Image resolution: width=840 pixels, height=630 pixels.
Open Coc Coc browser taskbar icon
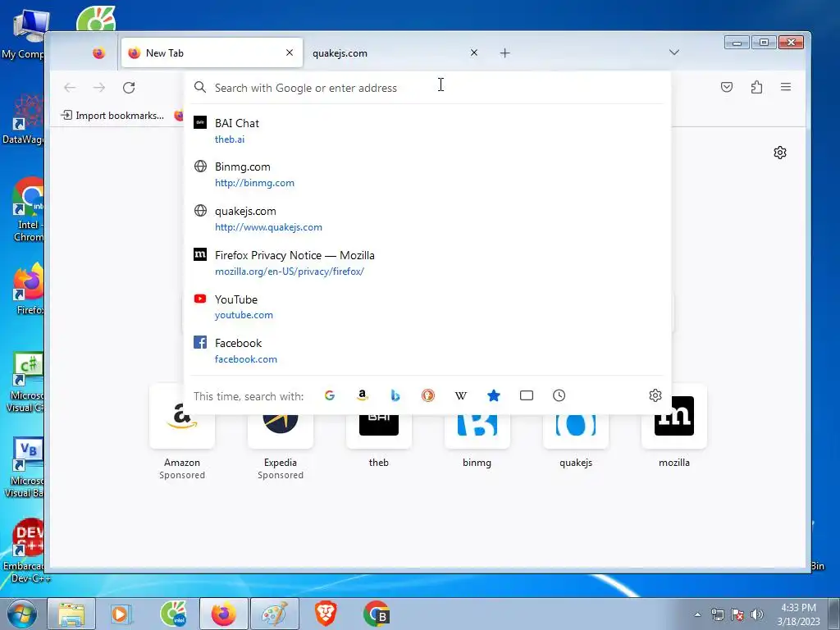173,614
